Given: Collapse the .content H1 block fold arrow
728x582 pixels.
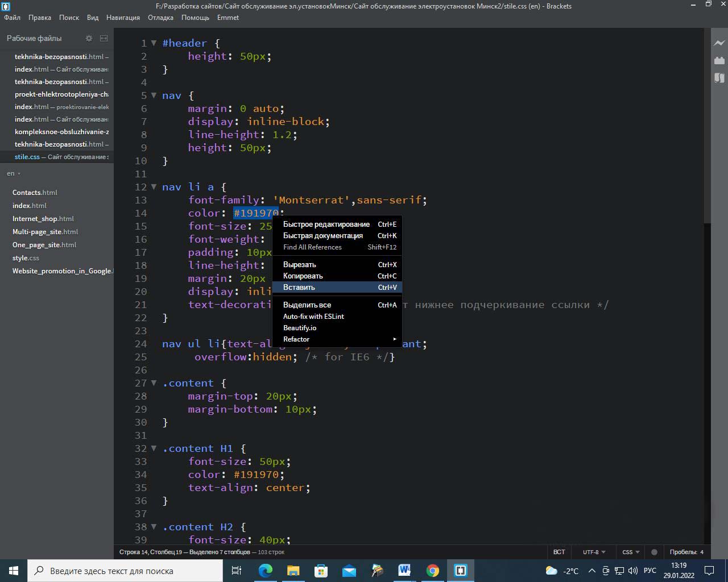Looking at the screenshot, I should point(154,448).
